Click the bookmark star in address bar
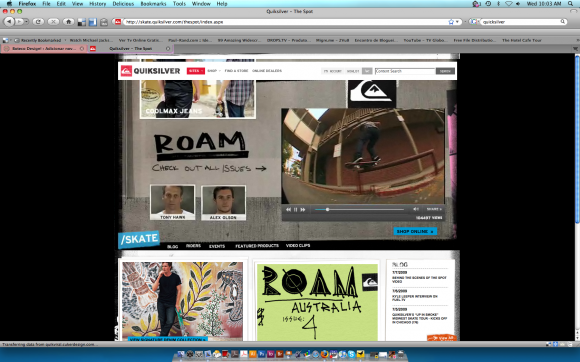This screenshot has height=362, width=580. point(451,22)
